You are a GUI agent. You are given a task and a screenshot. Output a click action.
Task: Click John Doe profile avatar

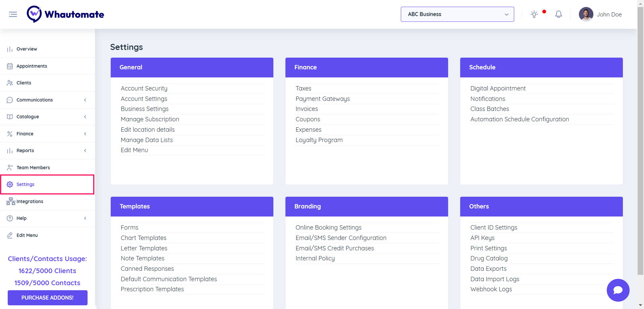click(586, 14)
